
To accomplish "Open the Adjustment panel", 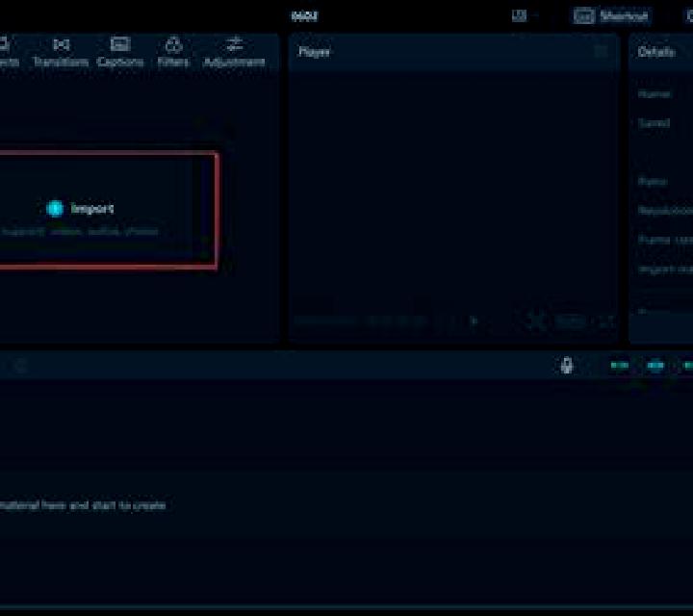I will click(234, 53).
